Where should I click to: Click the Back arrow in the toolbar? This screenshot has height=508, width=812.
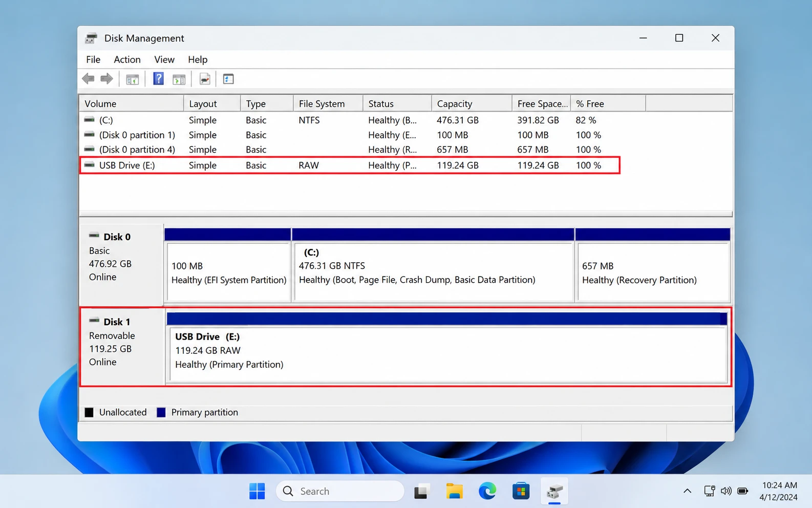[88, 79]
